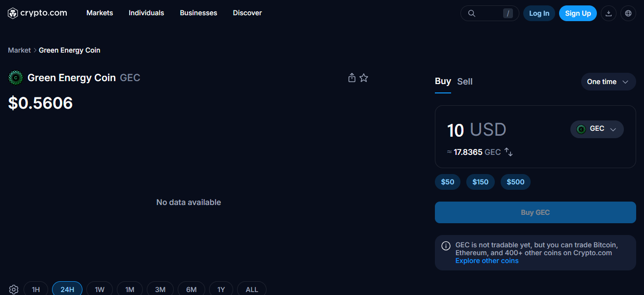This screenshot has height=295, width=644.
Task: Add GEC to favorites with star icon
Action: click(x=364, y=78)
